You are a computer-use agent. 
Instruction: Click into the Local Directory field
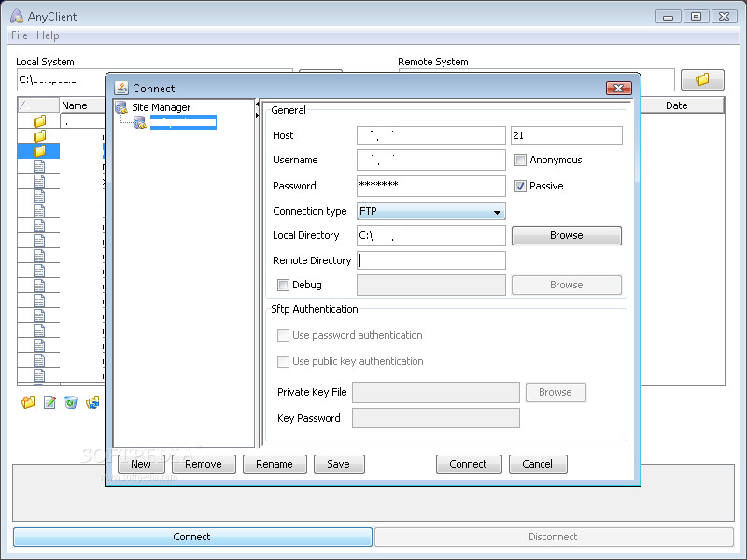tap(431, 236)
